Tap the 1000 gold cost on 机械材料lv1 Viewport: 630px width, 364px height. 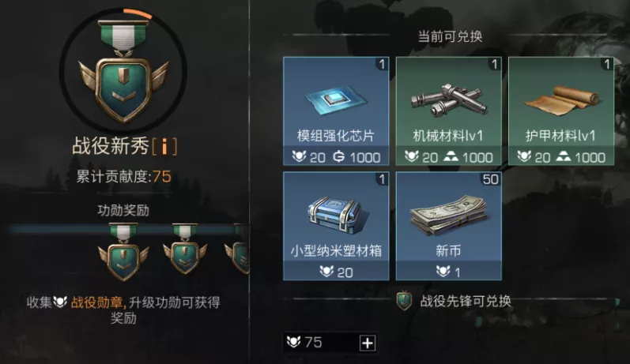pos(468,157)
